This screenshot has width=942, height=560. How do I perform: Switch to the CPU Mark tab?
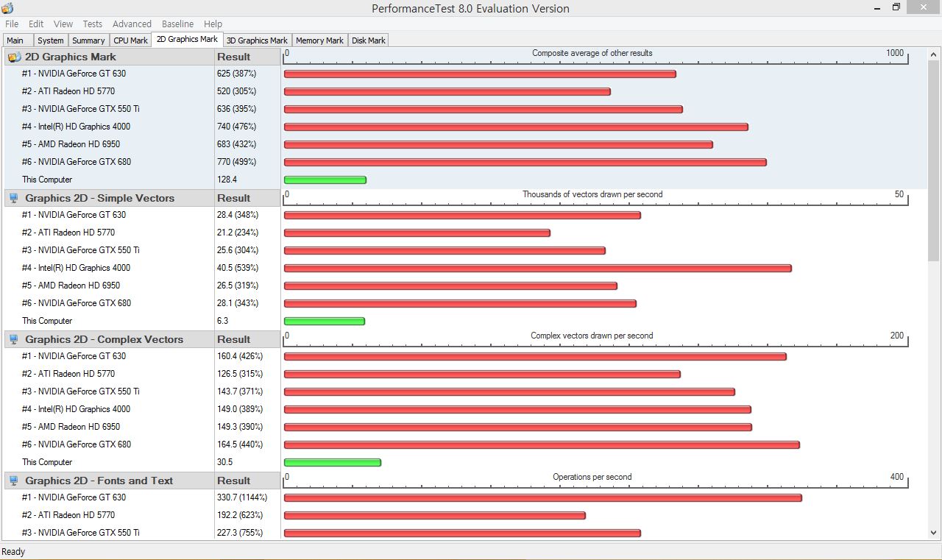(x=131, y=40)
